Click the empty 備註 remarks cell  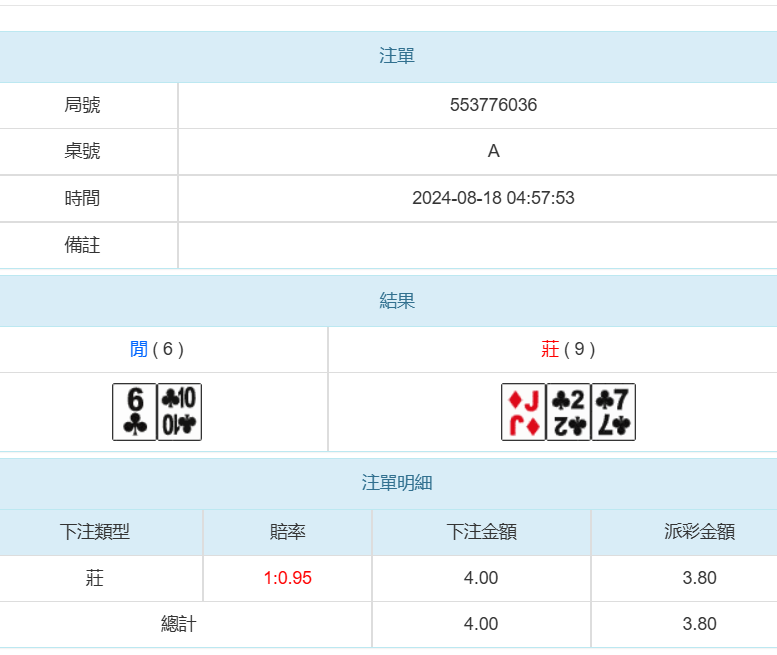(x=477, y=245)
